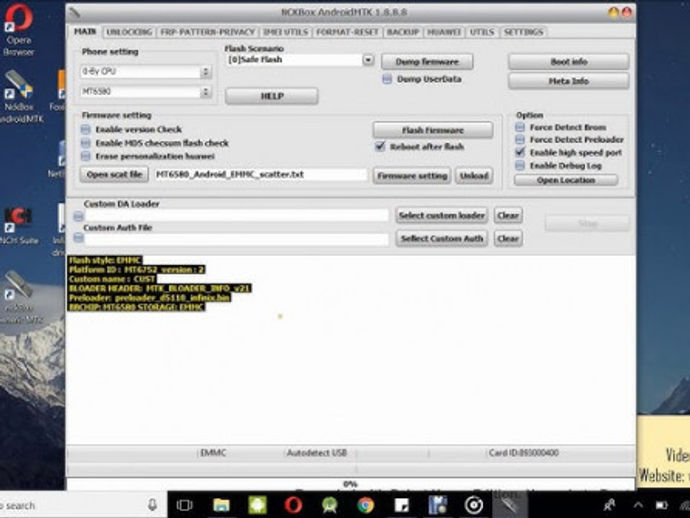
Task: Clear the Custom DA Loader path
Action: (508, 216)
